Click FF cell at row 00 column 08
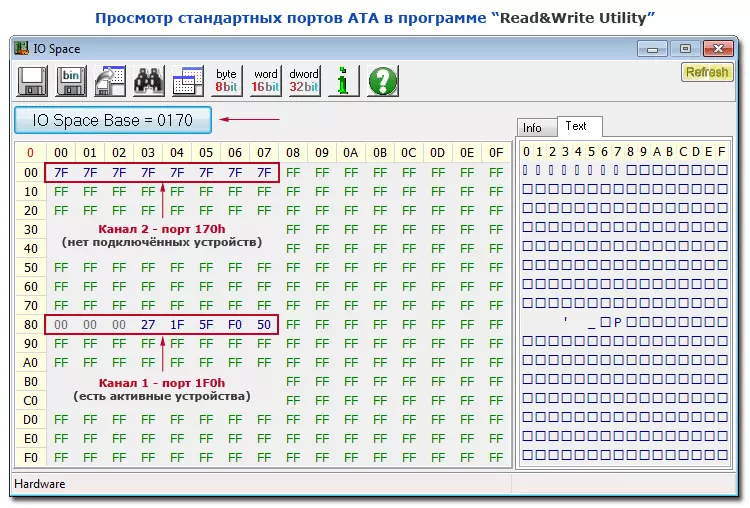Image resolution: width=750 pixels, height=508 pixels. coord(293,173)
